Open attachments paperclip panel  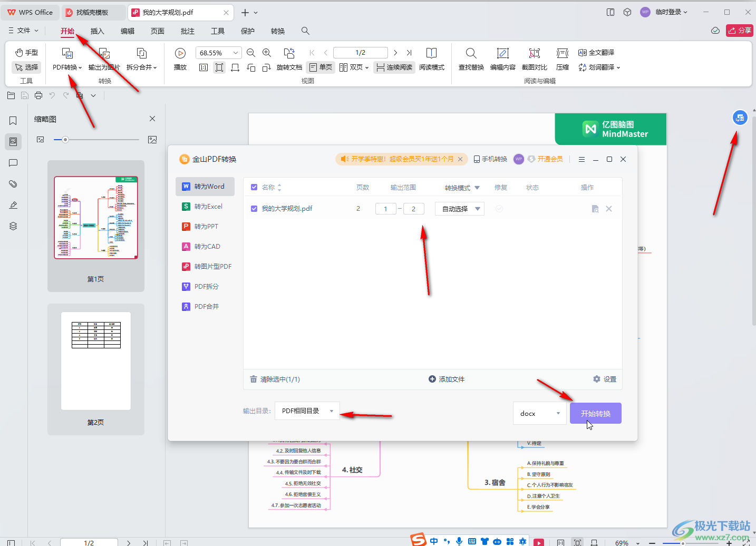(x=13, y=184)
